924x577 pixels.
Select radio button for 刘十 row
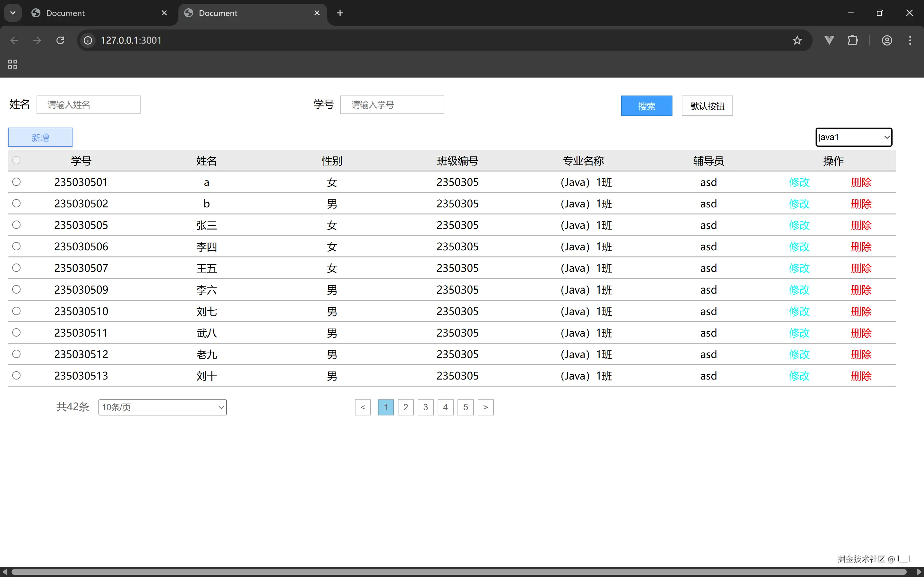pos(16,375)
